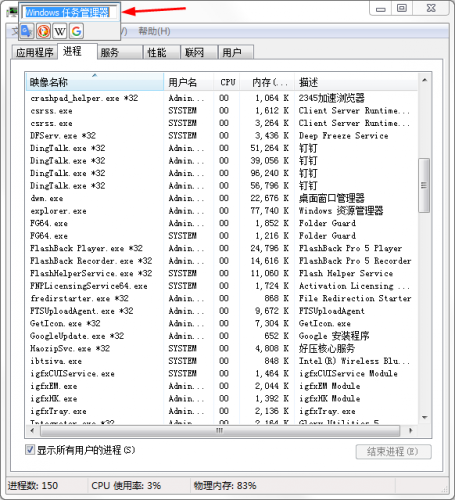This screenshot has width=455, height=500.
Task: Select the DingTalk.exe row with 96,240 K memory
Action: point(222,173)
